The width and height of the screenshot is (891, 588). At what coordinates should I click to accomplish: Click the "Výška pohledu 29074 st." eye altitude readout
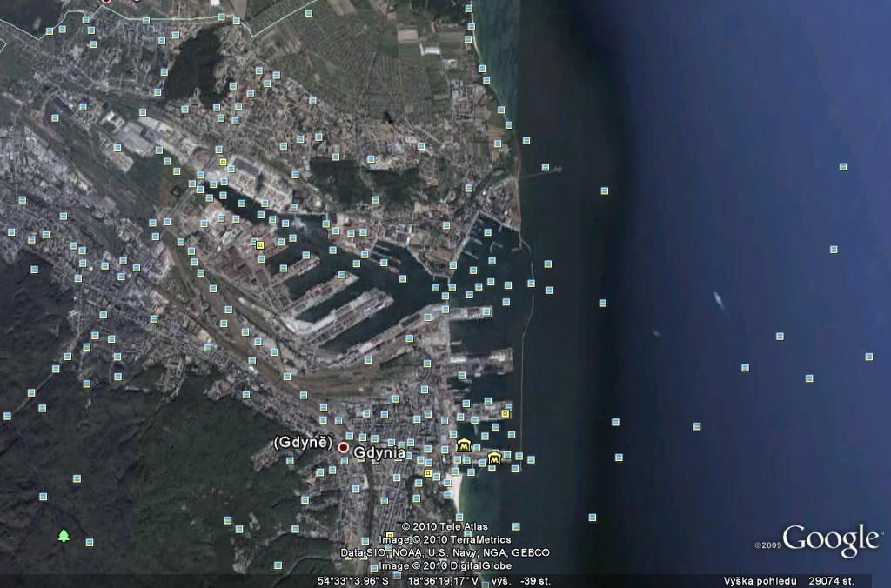(x=788, y=581)
